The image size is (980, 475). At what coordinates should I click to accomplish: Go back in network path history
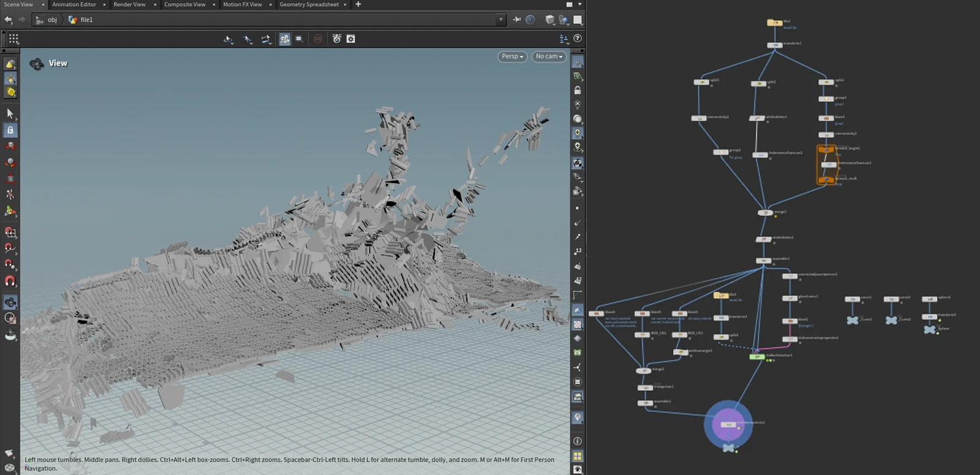click(9, 20)
